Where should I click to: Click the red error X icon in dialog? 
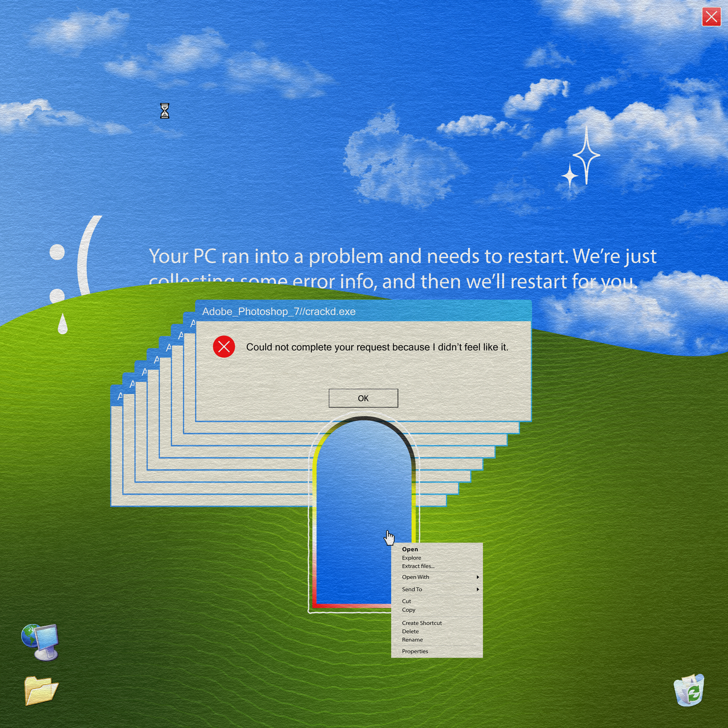point(224,346)
